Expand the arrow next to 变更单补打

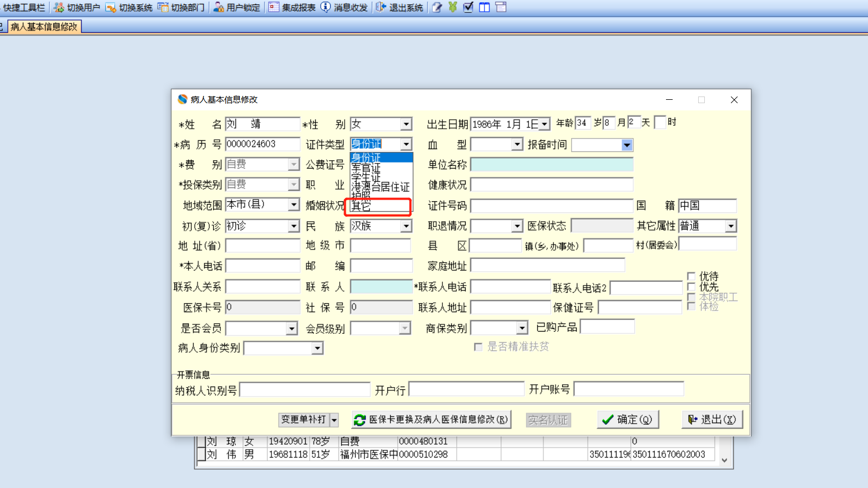[x=334, y=420]
